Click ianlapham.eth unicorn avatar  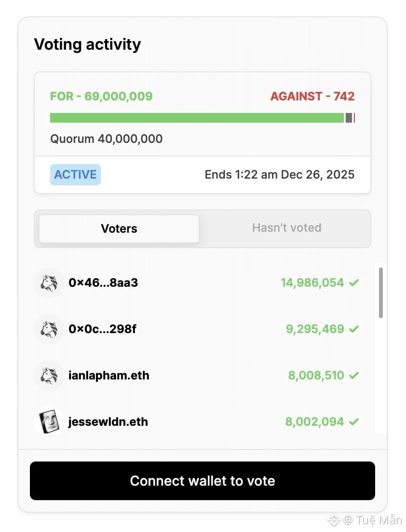[49, 376]
